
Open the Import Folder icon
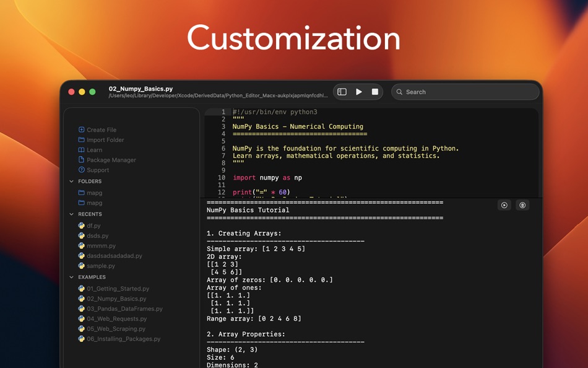pyautogui.click(x=81, y=139)
